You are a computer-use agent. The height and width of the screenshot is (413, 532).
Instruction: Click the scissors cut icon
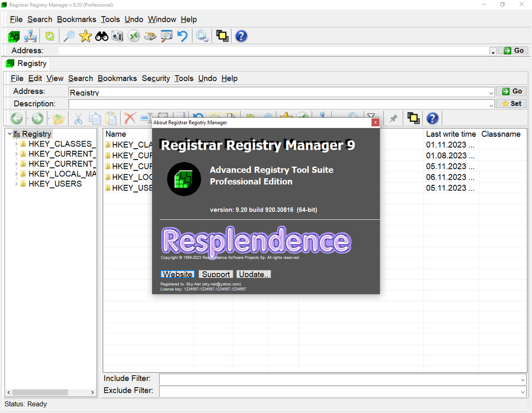coord(79,118)
